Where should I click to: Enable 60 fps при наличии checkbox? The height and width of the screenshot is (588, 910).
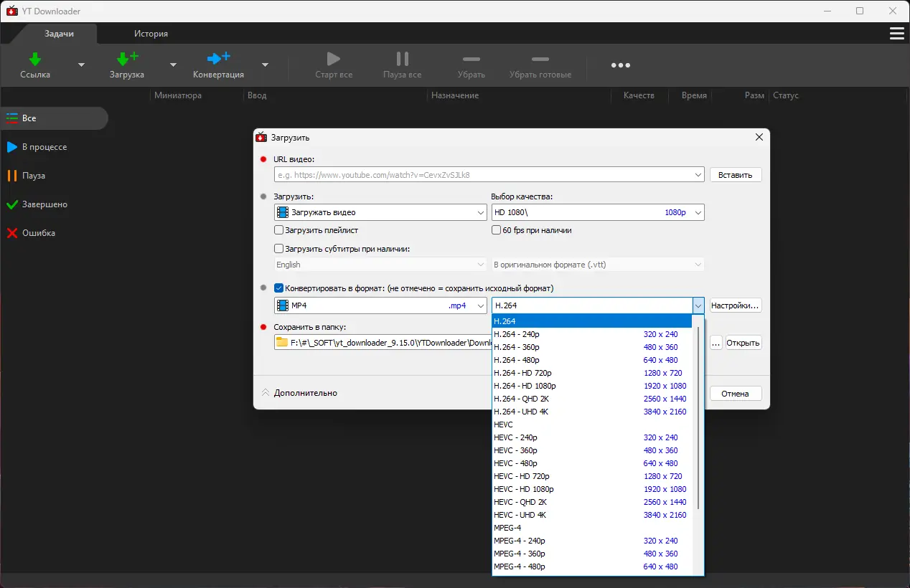pos(496,230)
